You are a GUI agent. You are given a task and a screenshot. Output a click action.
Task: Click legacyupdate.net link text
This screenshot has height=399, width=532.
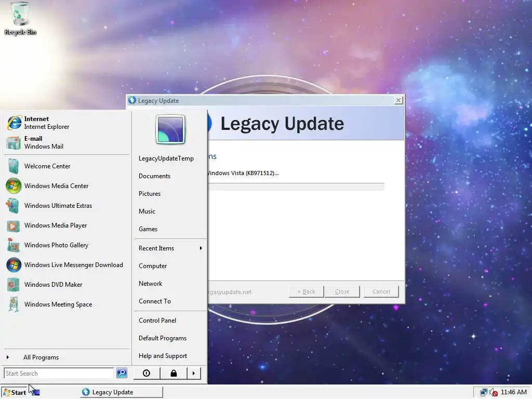pyautogui.click(x=230, y=292)
